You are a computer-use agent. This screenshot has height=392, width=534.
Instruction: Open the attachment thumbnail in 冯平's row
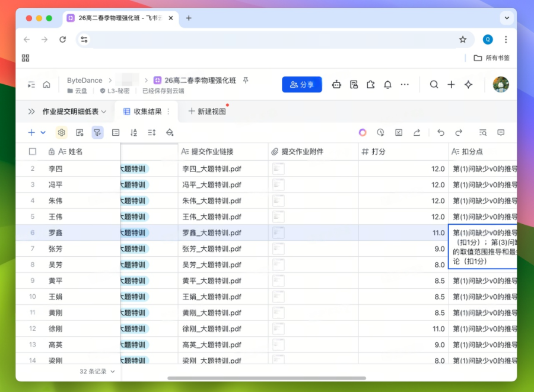click(278, 185)
